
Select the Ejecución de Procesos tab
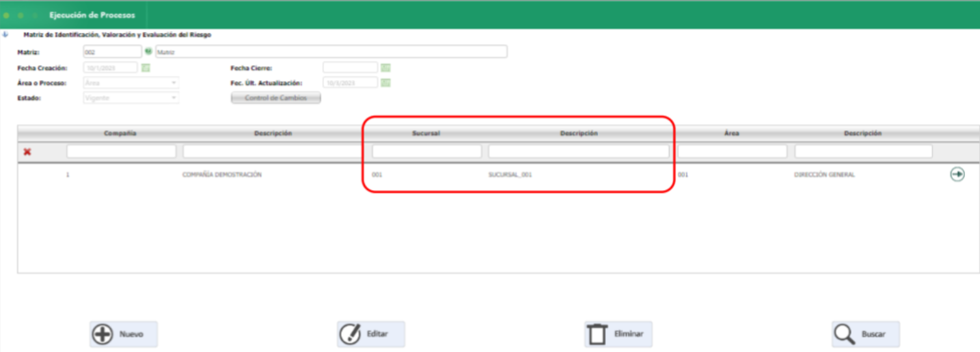[x=92, y=15]
